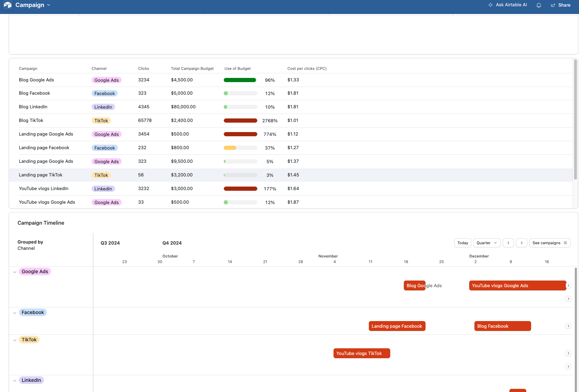Image resolution: width=579 pixels, height=392 pixels.
Task: Open the Quarter timescale dropdown
Action: (486, 243)
